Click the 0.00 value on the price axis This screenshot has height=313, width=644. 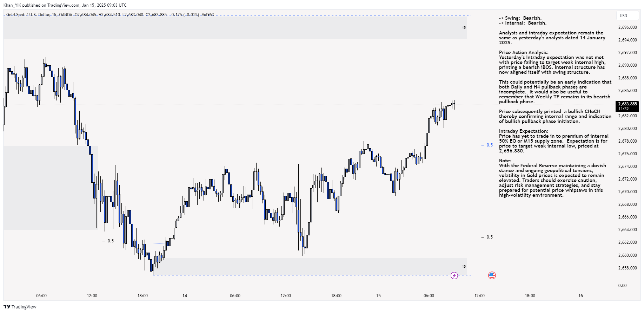622,286
